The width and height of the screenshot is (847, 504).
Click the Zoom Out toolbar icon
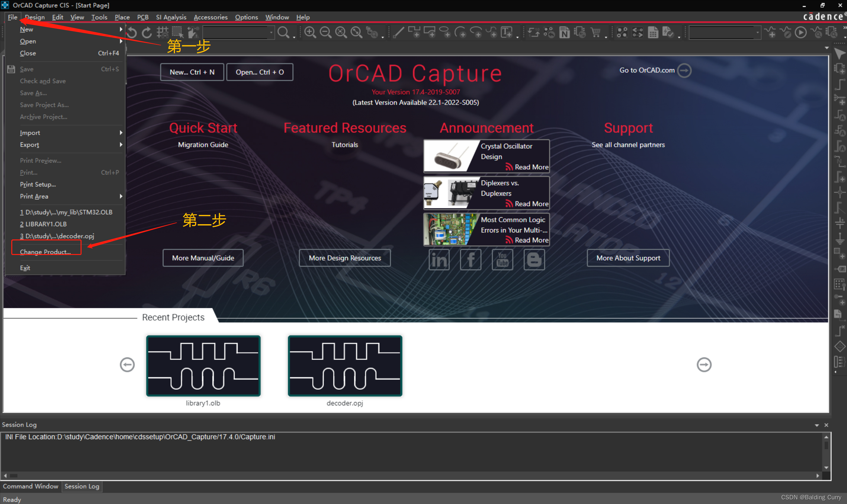point(325,32)
